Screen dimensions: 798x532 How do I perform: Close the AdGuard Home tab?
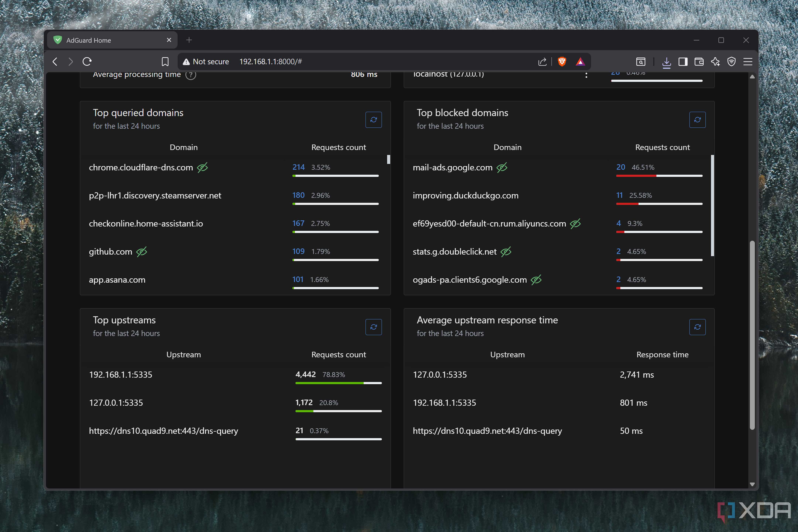click(169, 40)
